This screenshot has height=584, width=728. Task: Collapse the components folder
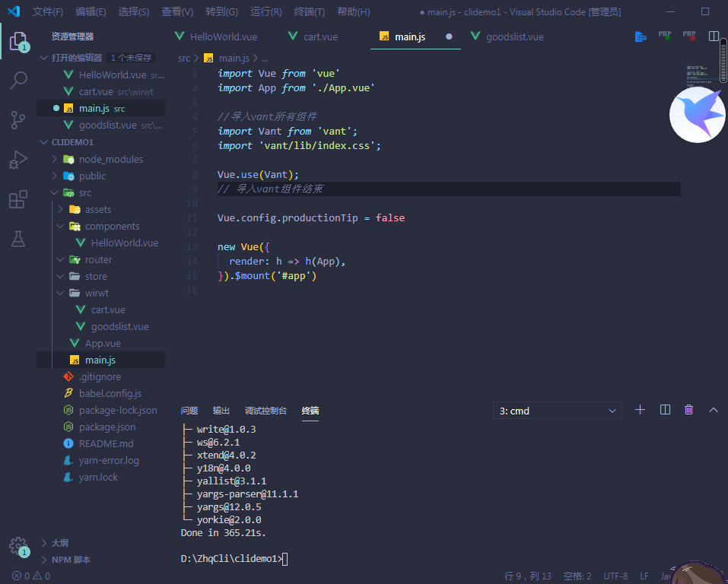(60, 226)
